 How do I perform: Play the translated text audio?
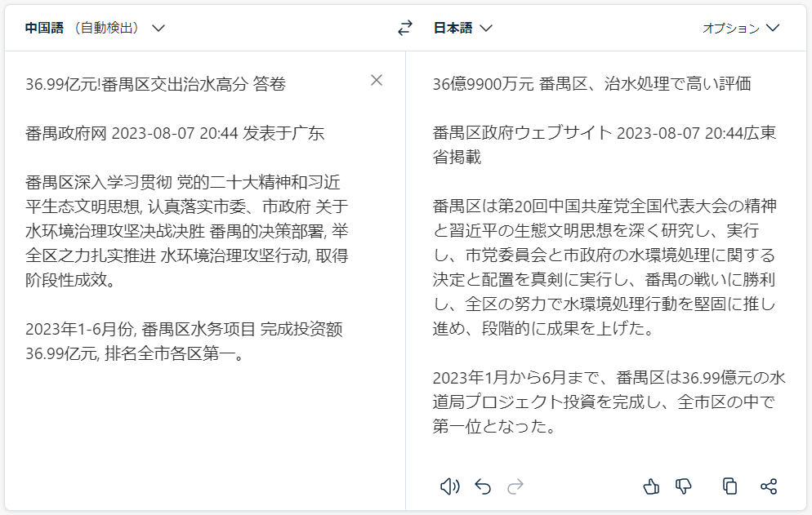pyautogui.click(x=449, y=486)
